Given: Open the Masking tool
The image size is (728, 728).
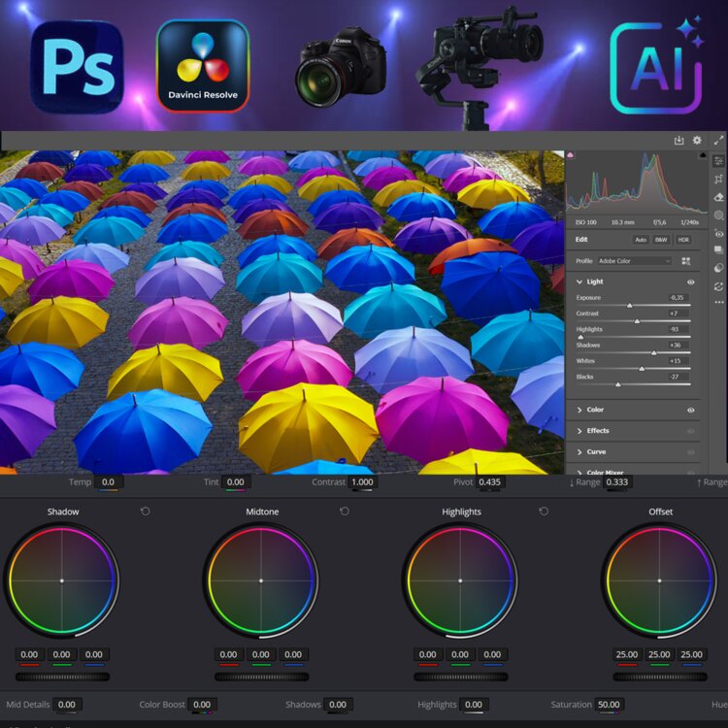Looking at the screenshot, I should [718, 215].
